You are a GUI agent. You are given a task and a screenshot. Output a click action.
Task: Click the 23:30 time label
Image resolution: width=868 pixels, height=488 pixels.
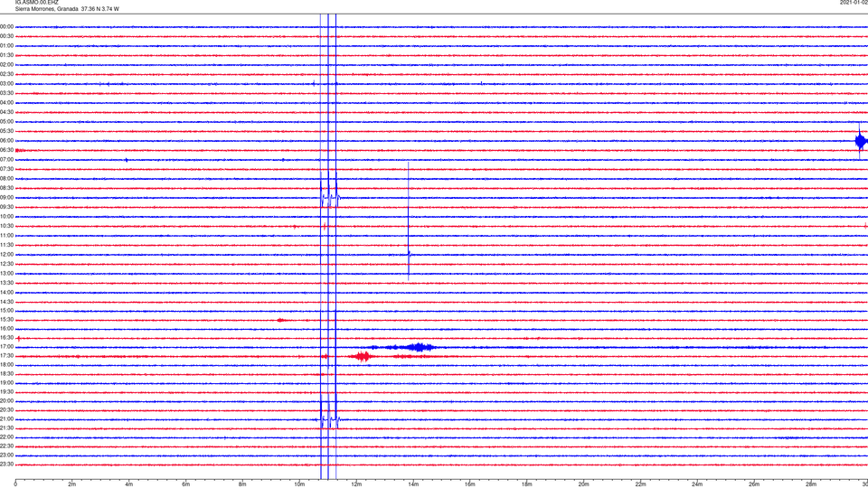click(x=6, y=465)
